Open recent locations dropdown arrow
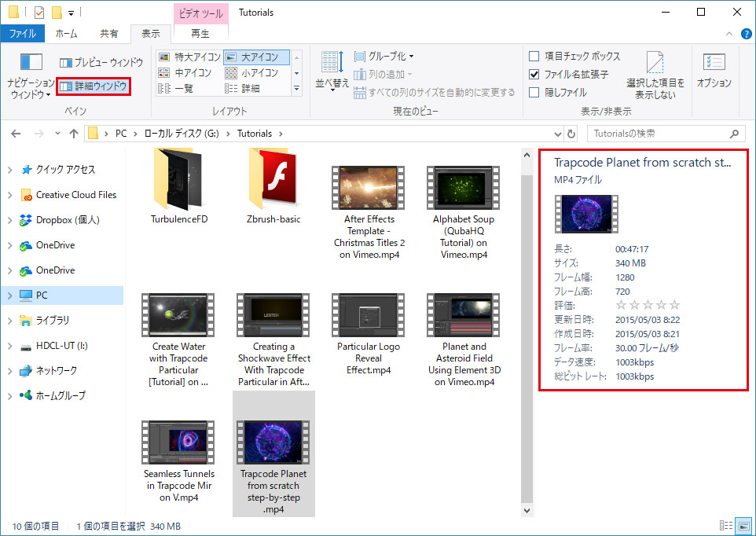 (x=57, y=134)
